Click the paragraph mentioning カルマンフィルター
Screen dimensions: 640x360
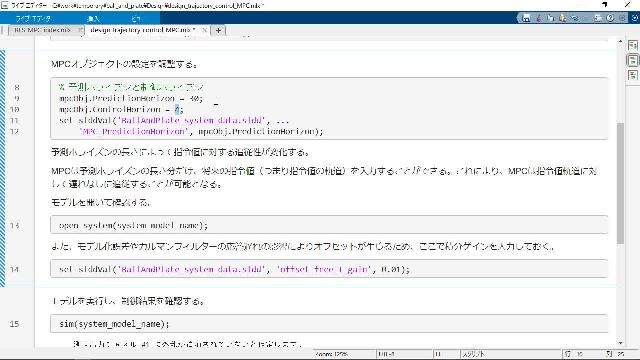(303, 247)
